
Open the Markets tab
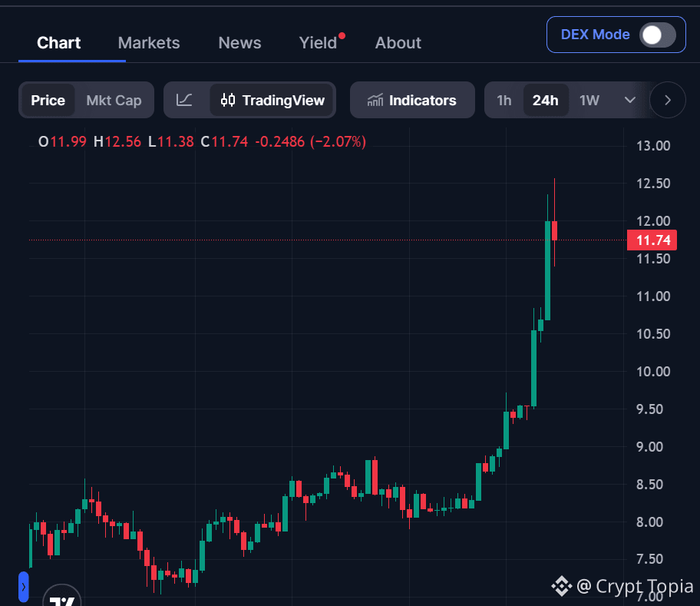[149, 43]
